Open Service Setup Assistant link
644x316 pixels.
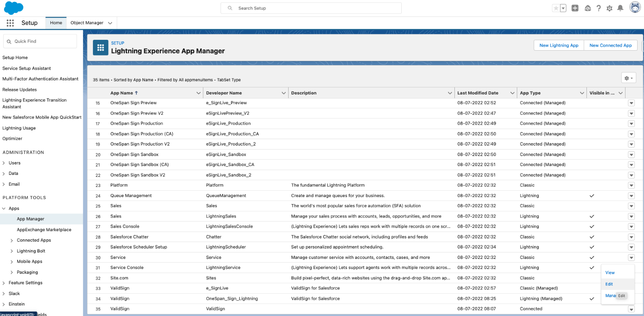click(27, 68)
